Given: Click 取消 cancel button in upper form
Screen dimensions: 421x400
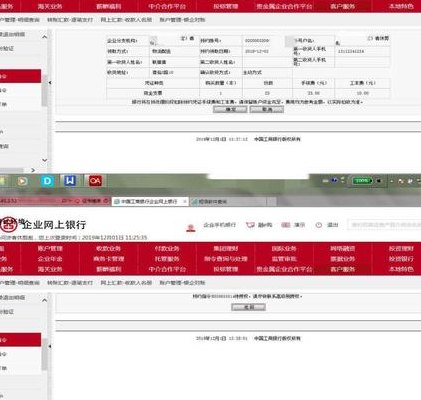Looking at the screenshot, I should tap(267, 109).
